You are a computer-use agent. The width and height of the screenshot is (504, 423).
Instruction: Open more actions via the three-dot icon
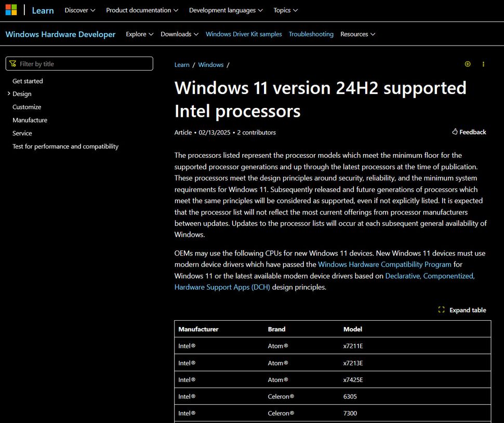click(483, 64)
